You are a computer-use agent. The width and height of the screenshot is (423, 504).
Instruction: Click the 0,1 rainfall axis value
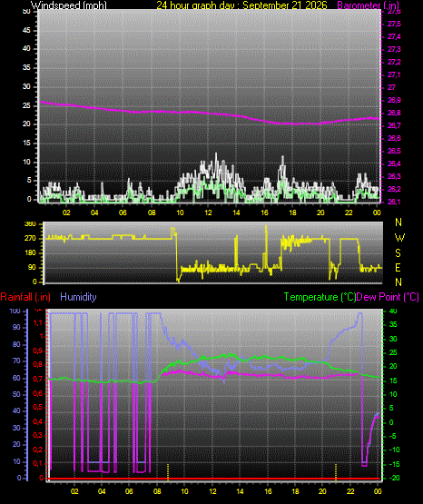[x=38, y=463]
